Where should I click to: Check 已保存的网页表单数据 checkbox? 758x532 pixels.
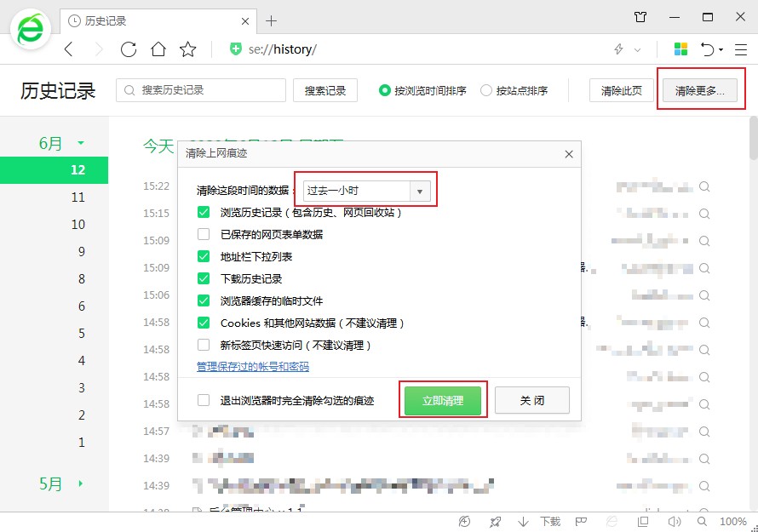[204, 234]
